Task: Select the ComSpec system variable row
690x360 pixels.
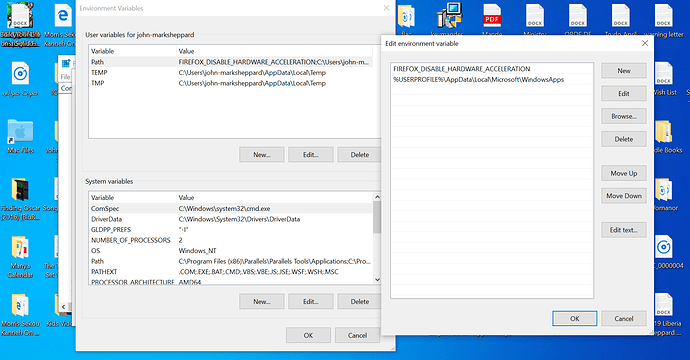Action: click(231, 209)
